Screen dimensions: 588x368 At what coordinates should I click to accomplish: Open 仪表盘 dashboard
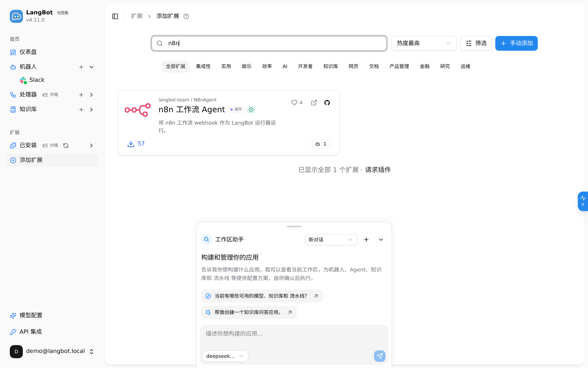52,52
